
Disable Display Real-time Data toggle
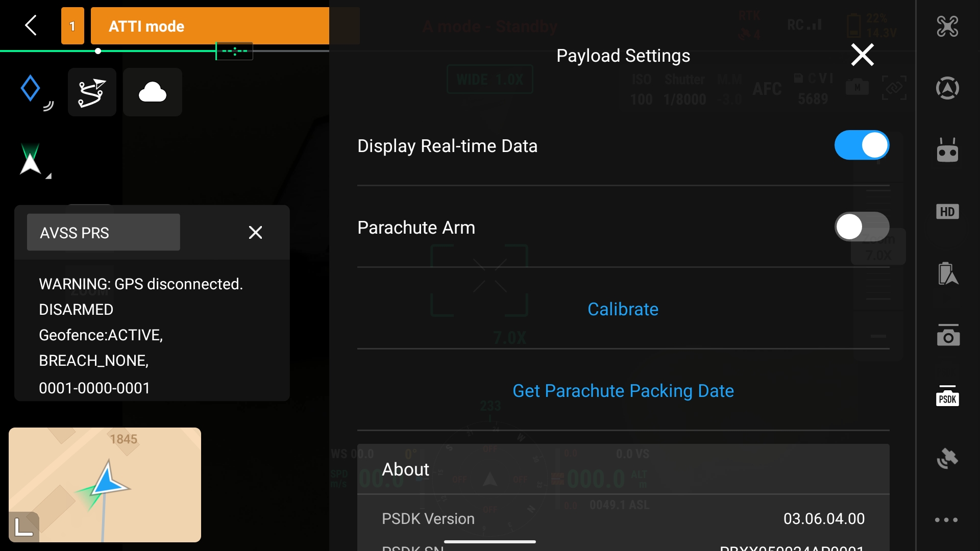coord(862,145)
